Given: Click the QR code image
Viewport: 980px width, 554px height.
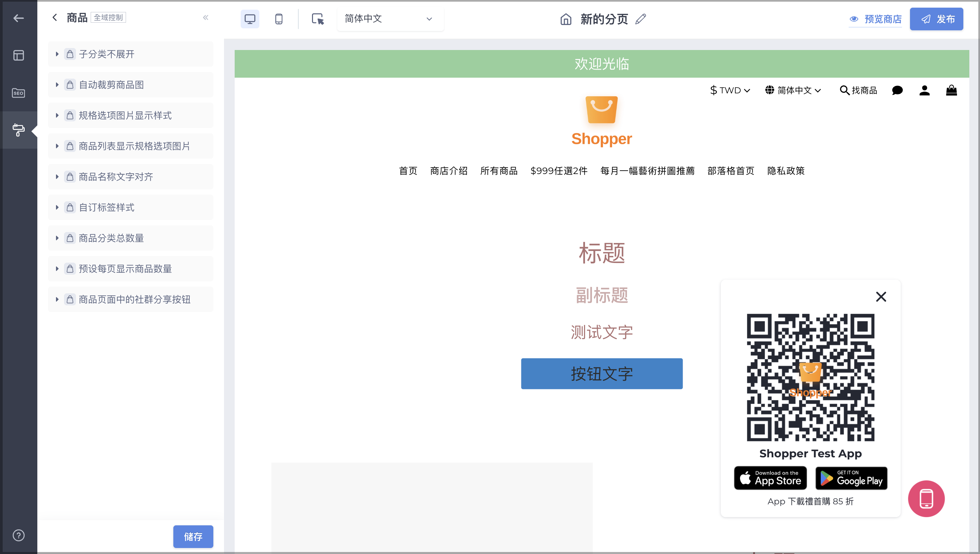Looking at the screenshot, I should point(810,377).
